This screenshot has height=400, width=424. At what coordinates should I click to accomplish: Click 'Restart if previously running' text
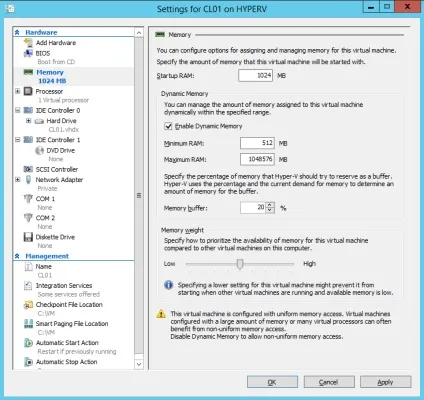click(x=77, y=351)
